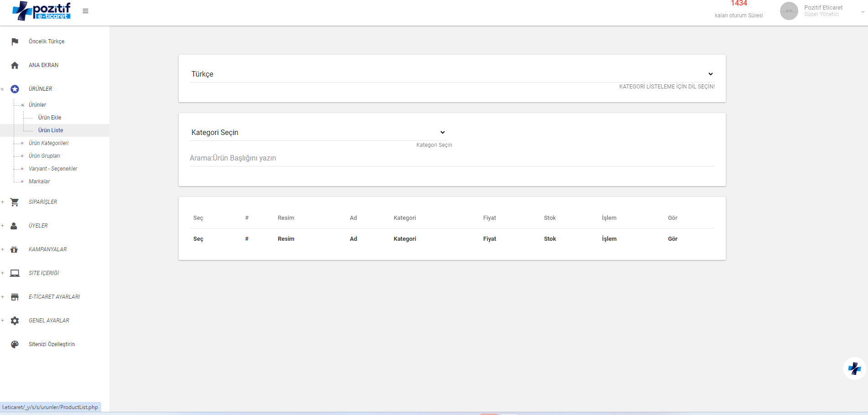Click the palette icon for Sitenizi Özelleştirin

coord(15,344)
